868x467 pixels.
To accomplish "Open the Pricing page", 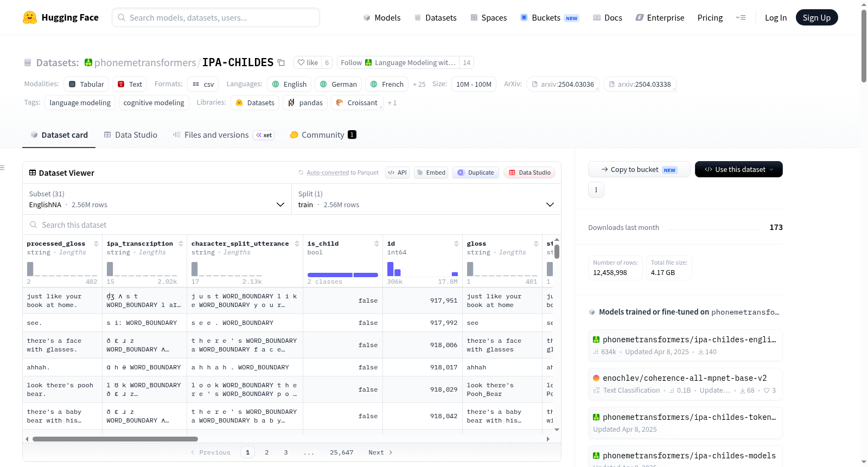I will pos(710,17).
